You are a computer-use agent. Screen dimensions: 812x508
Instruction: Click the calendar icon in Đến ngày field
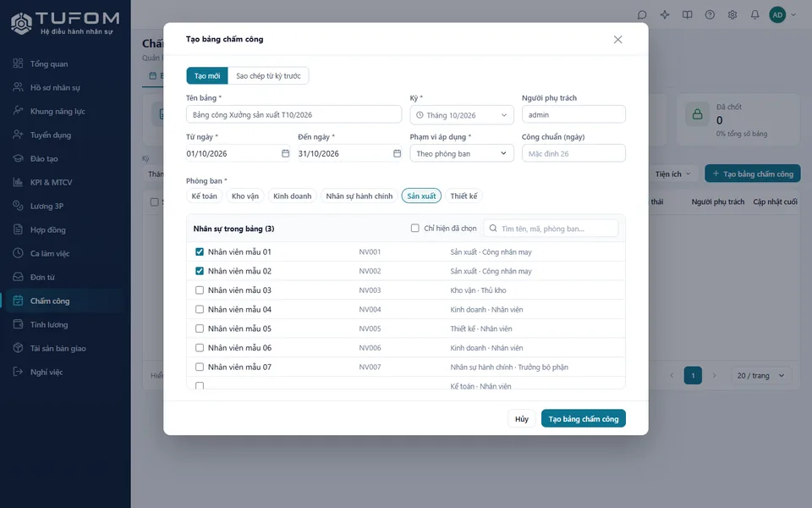[x=398, y=153]
